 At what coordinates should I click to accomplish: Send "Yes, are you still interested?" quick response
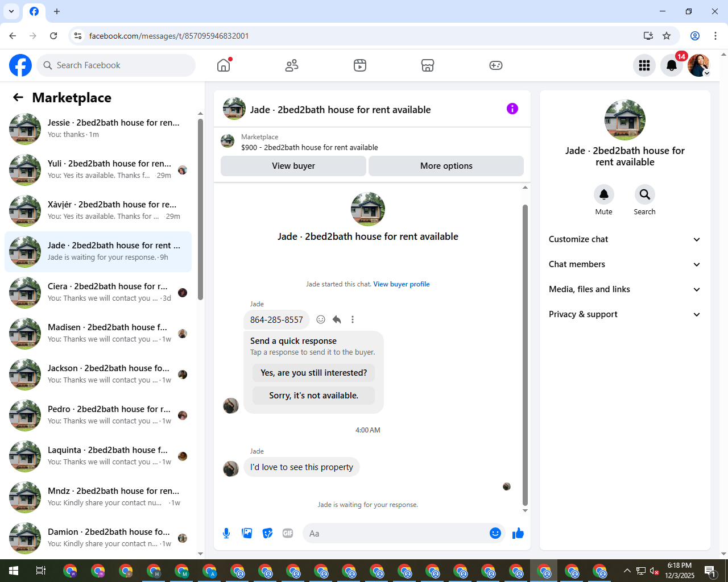[x=314, y=373]
